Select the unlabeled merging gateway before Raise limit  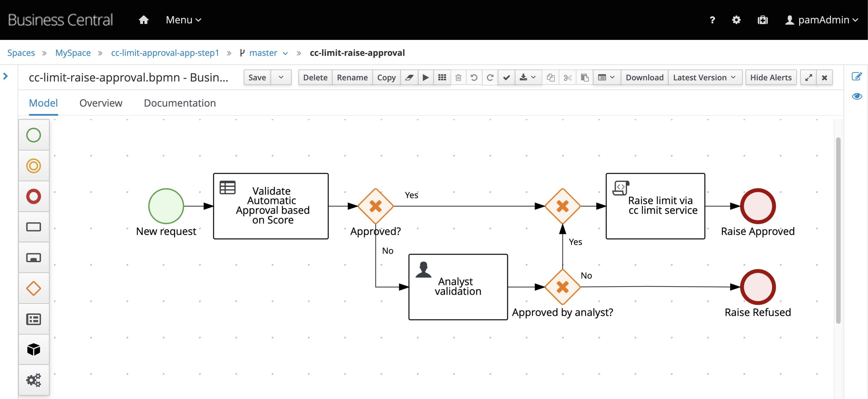tap(562, 206)
